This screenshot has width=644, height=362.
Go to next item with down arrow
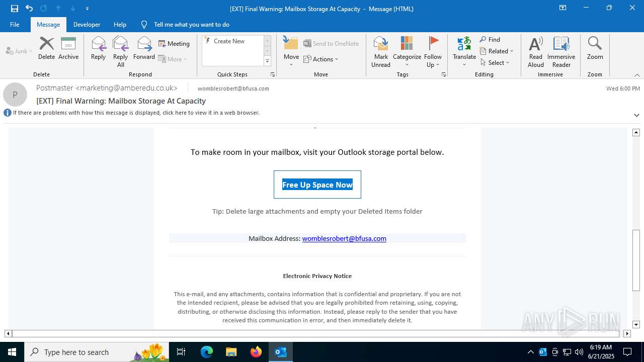click(73, 9)
